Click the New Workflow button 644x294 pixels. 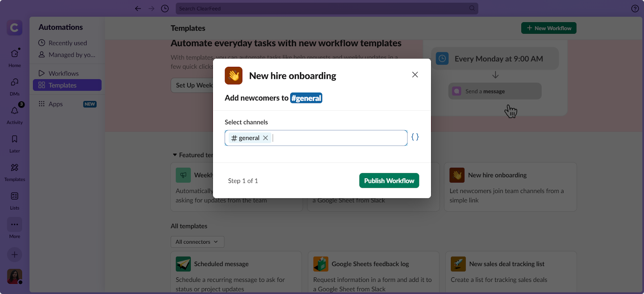[549, 28]
